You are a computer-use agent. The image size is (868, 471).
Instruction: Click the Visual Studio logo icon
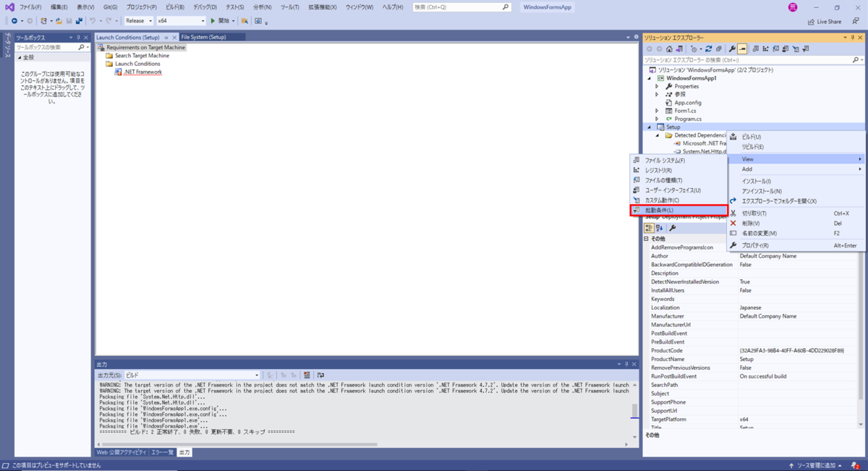9,7
